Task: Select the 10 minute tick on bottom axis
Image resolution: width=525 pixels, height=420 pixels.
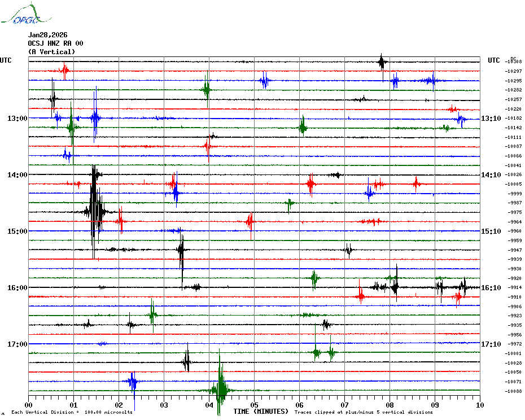Action: pyautogui.click(x=479, y=405)
